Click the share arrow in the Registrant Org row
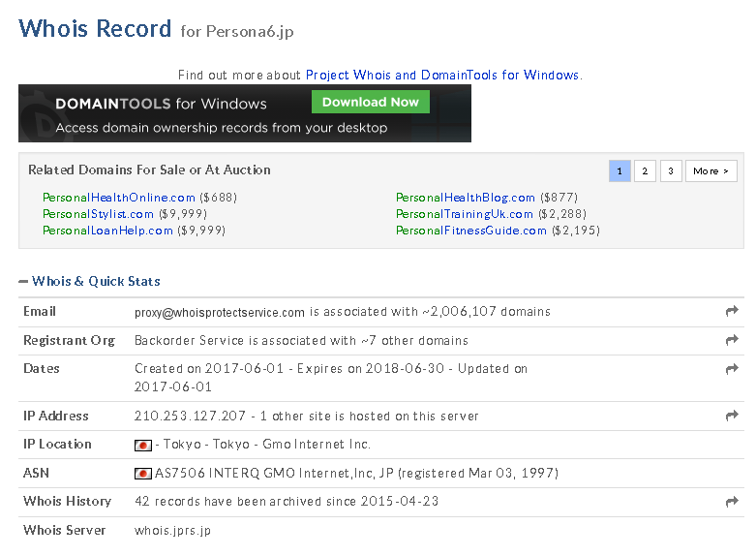The height and width of the screenshot is (556, 756). pyautogui.click(x=732, y=340)
